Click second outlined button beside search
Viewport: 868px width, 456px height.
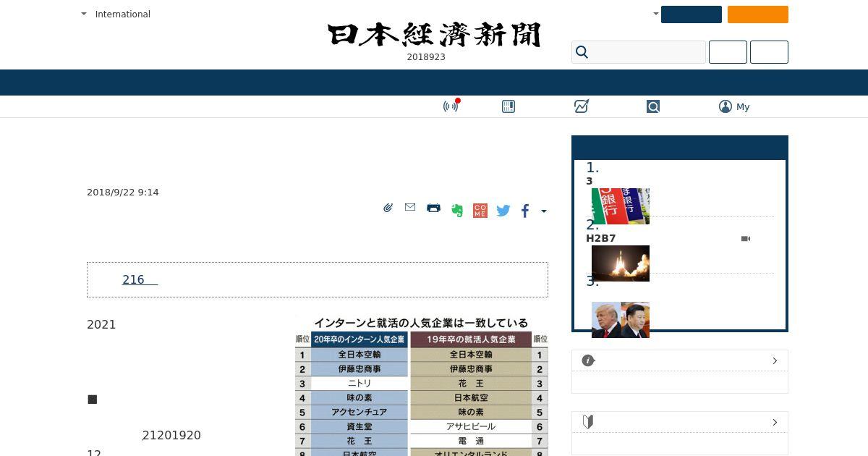[x=769, y=52]
